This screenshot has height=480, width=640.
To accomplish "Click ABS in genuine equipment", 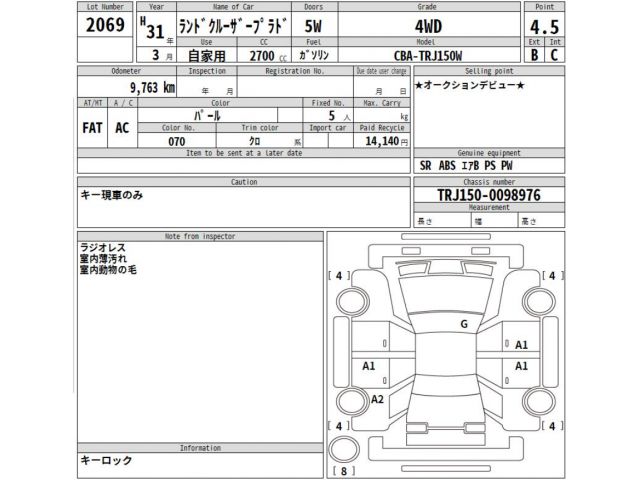I will tap(447, 166).
